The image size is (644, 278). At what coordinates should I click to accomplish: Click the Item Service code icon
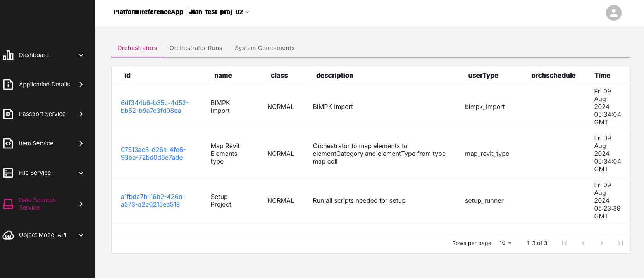pyautogui.click(x=8, y=143)
